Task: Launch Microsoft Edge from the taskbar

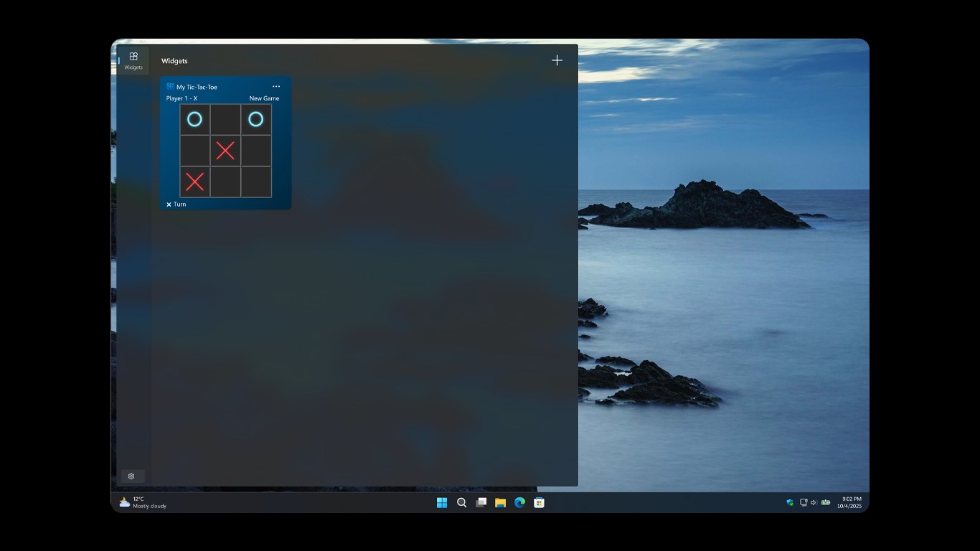Action: (x=519, y=502)
